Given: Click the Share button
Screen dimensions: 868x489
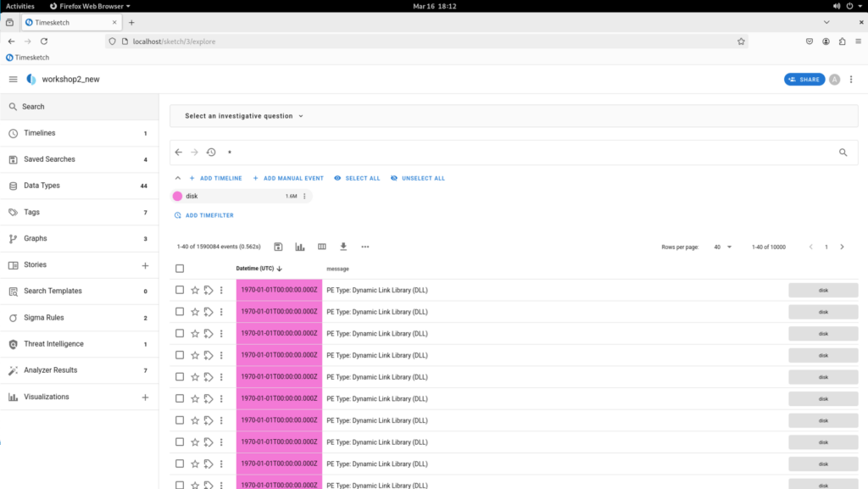Looking at the screenshot, I should coord(804,80).
